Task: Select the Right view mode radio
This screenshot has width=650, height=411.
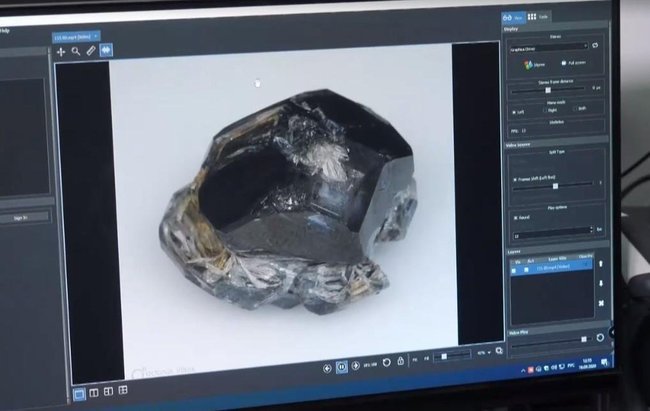Action: point(547,111)
